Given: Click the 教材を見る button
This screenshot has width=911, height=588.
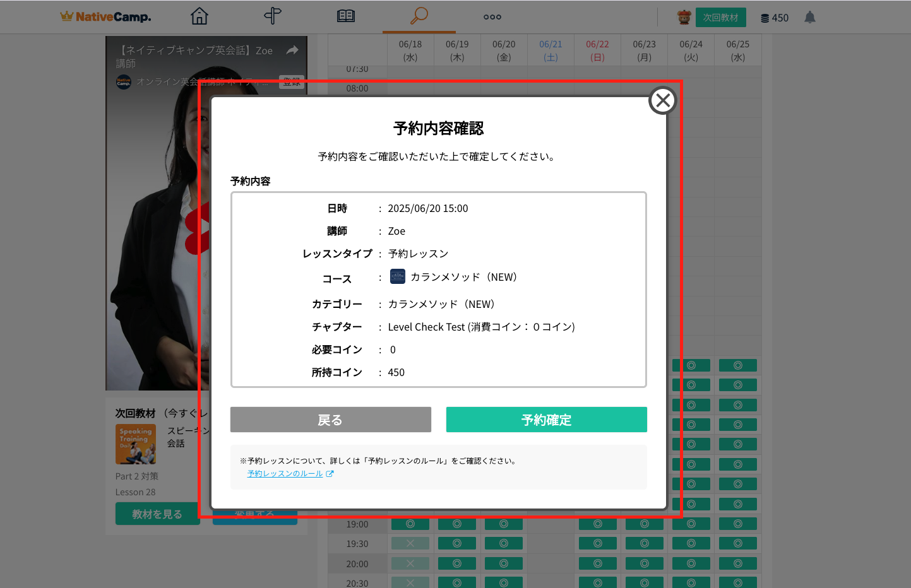Looking at the screenshot, I should coord(157,514).
